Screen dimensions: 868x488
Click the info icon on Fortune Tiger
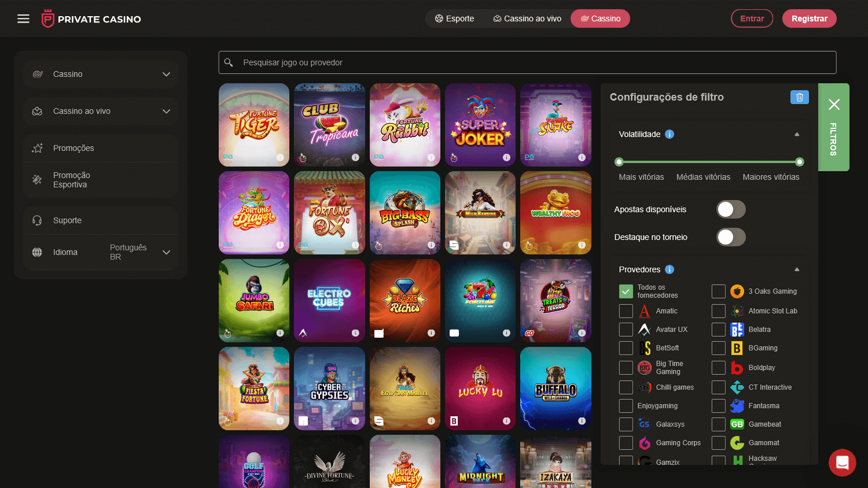pos(280,157)
